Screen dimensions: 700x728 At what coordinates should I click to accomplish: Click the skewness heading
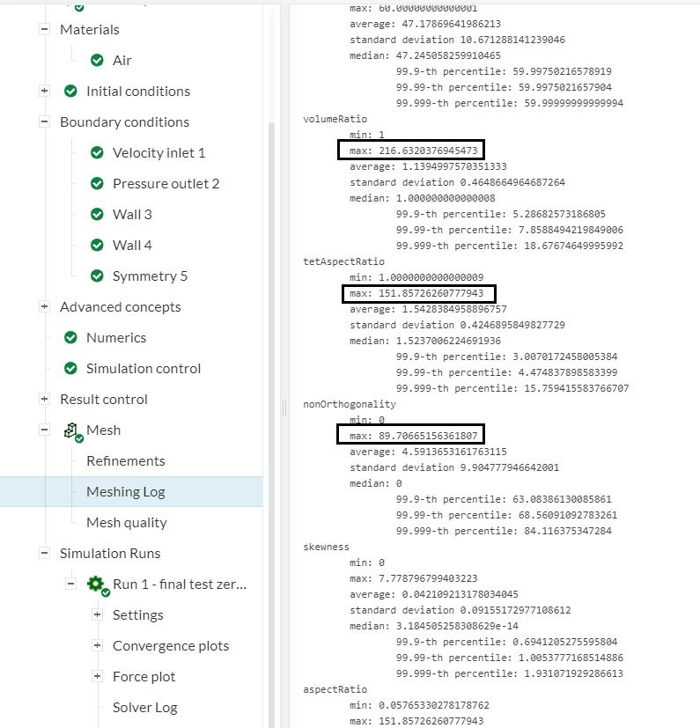(326, 547)
